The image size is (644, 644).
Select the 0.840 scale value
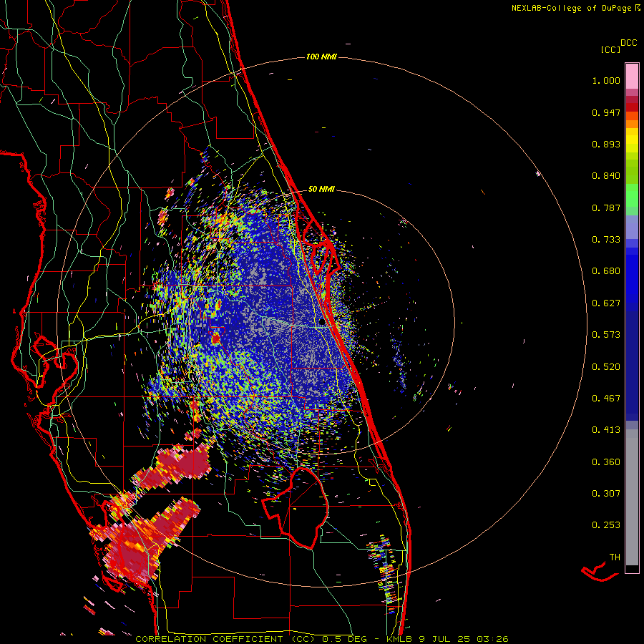(x=606, y=176)
